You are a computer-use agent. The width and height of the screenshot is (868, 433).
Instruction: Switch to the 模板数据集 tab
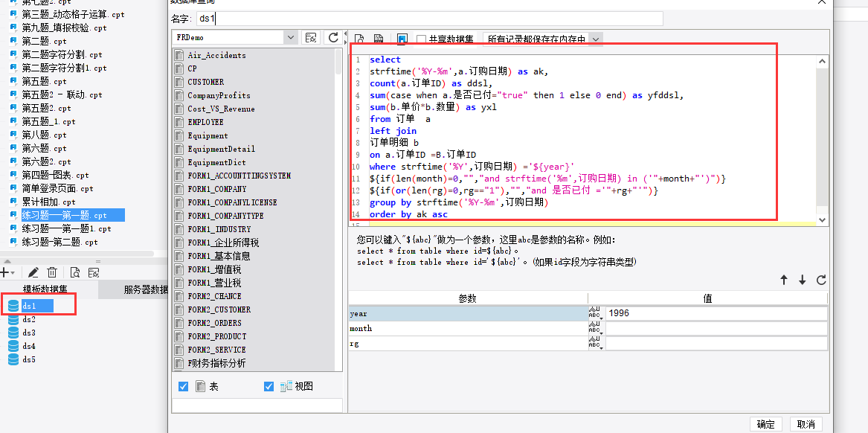45,290
